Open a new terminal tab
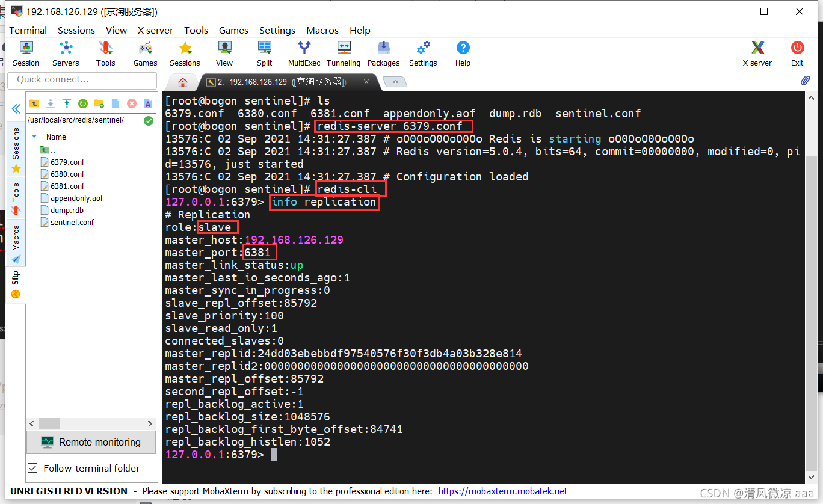The image size is (823, 504). coord(395,82)
